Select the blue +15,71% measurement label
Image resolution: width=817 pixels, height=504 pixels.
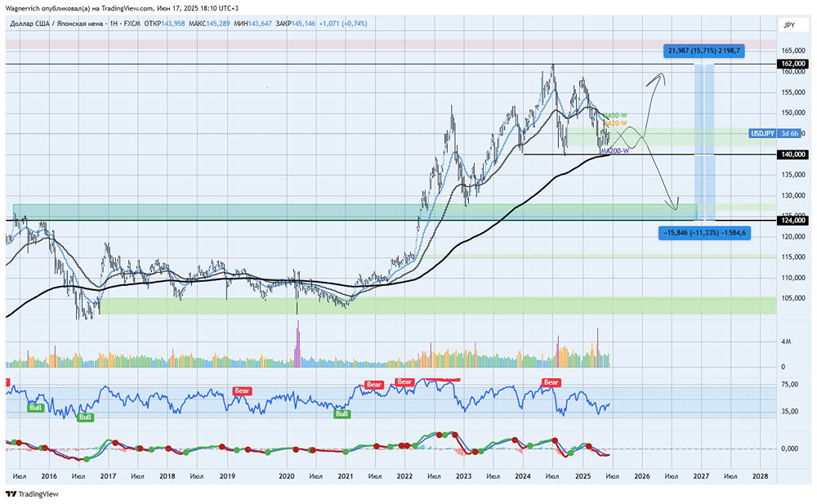pos(703,51)
